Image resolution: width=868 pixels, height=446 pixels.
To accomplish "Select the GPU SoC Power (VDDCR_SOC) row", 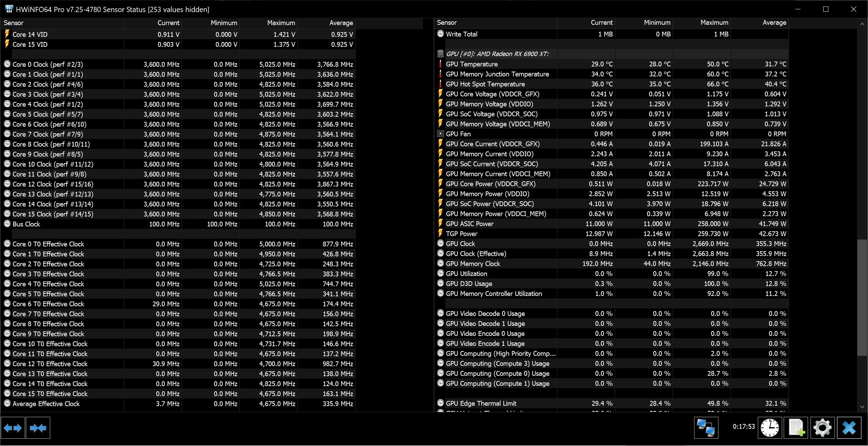I will coord(611,204).
